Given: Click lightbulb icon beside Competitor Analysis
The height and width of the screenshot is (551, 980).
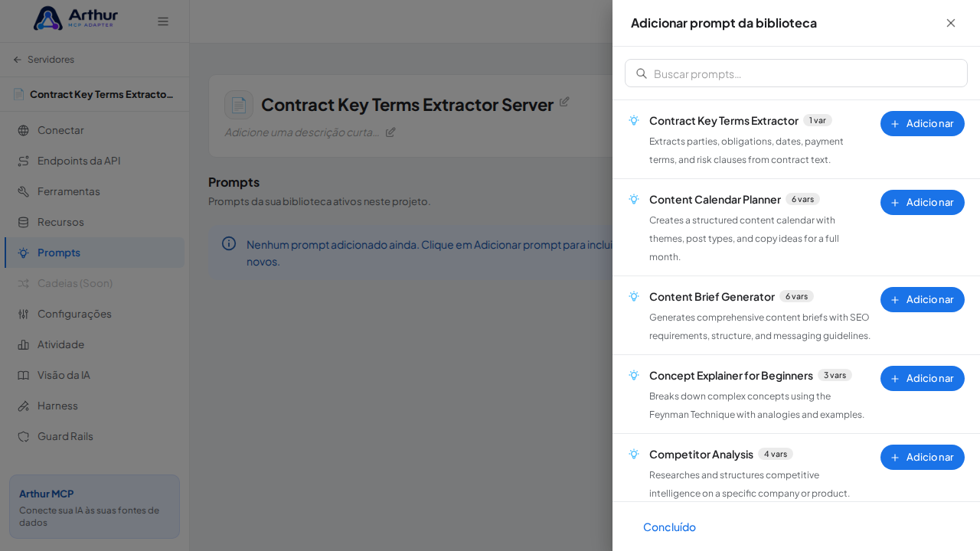Looking at the screenshot, I should [x=634, y=454].
